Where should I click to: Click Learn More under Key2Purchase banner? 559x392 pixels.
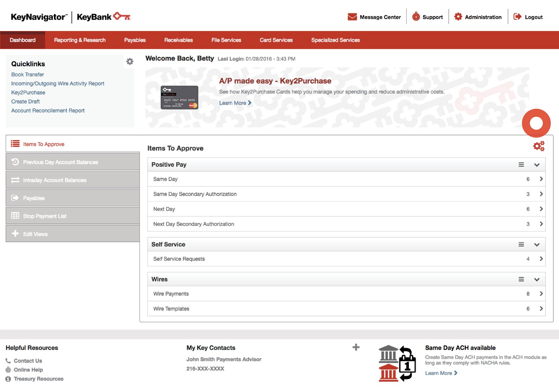point(235,103)
